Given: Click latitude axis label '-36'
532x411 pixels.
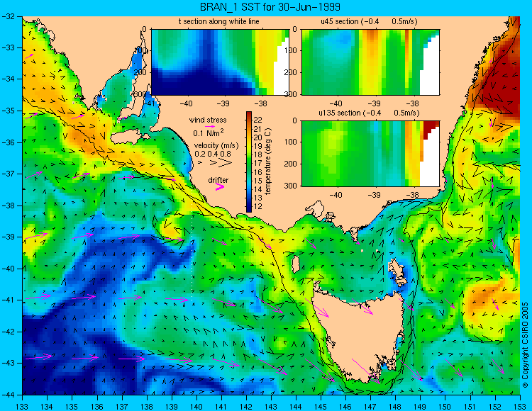Looking at the screenshot, I should [9, 142].
